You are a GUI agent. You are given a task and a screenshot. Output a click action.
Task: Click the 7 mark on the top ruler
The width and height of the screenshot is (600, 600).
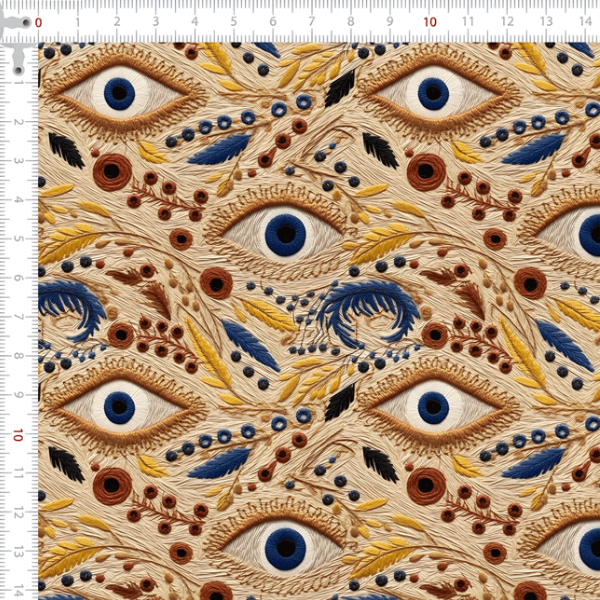(x=312, y=21)
